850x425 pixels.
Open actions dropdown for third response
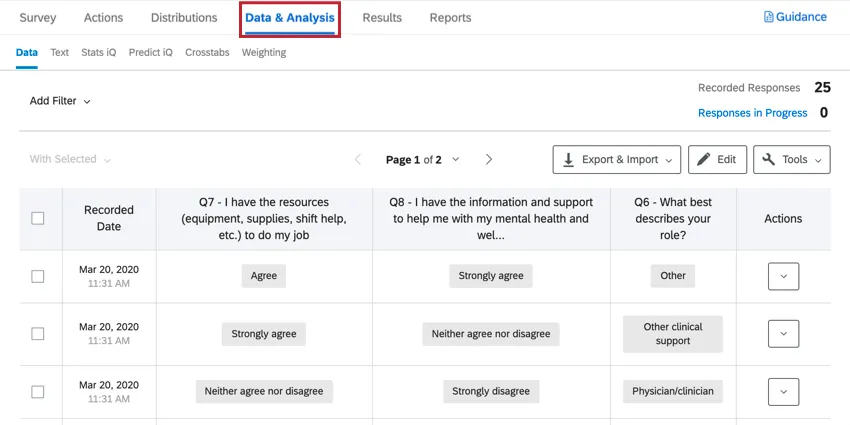tap(783, 392)
